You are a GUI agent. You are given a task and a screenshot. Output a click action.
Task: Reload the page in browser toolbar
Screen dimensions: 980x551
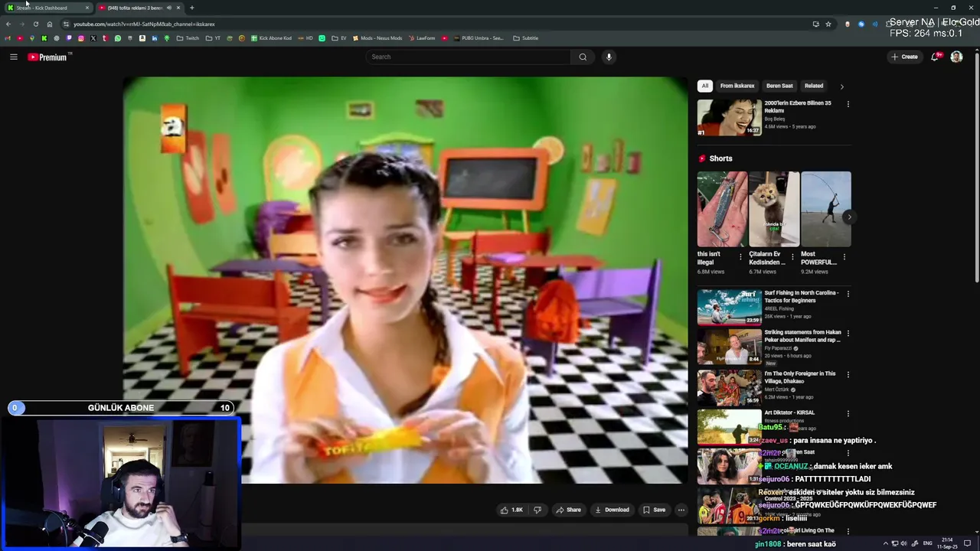[x=35, y=24]
